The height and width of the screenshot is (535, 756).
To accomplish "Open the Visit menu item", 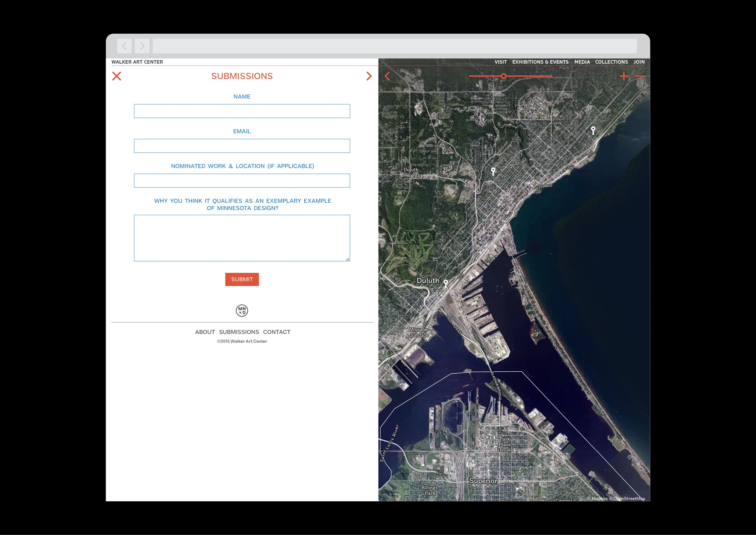I will pos(500,62).
